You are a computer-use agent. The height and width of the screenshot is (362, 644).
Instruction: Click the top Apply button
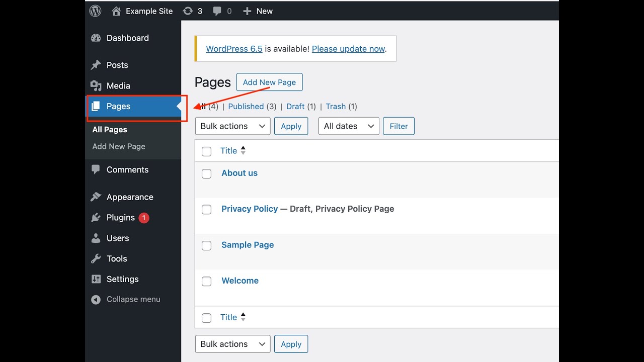click(291, 126)
